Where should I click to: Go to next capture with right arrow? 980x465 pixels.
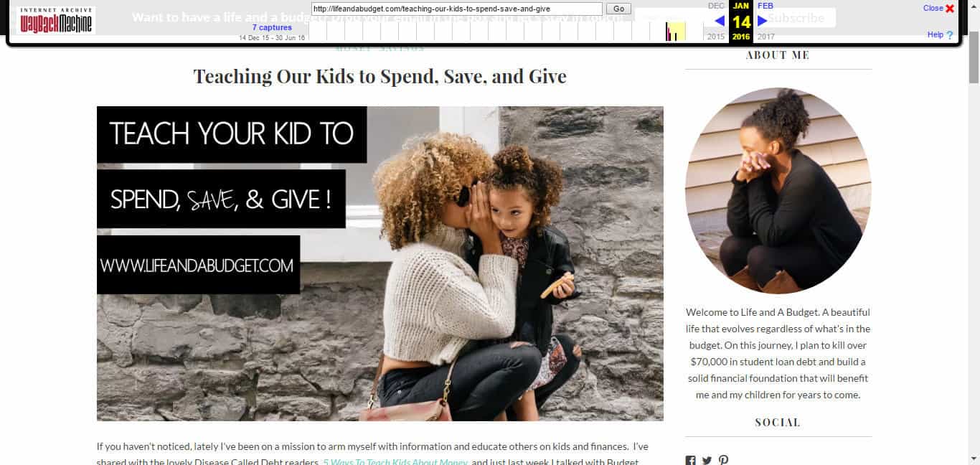(762, 21)
